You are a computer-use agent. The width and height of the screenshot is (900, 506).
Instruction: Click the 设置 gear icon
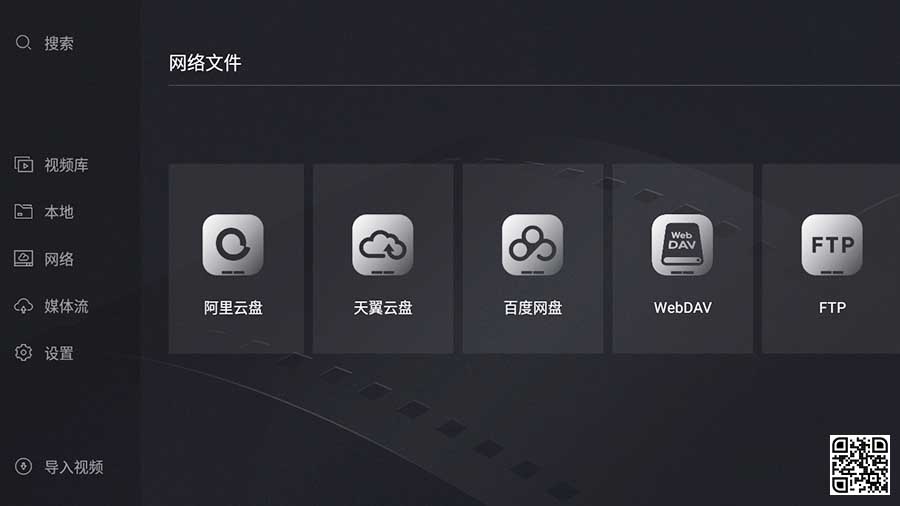[x=24, y=353]
